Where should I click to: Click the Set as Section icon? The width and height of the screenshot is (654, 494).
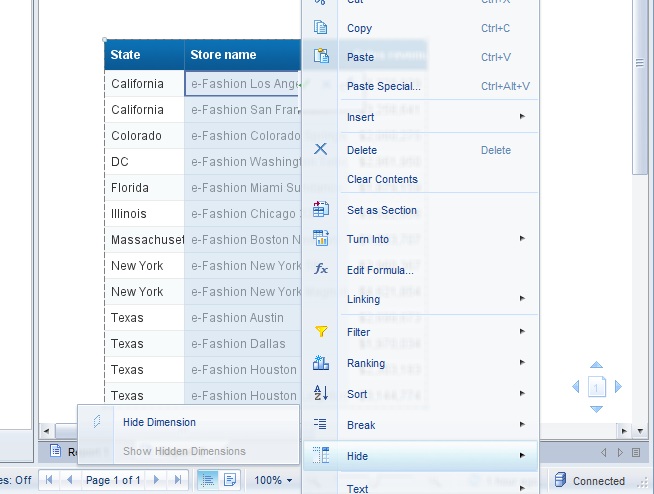coord(321,209)
